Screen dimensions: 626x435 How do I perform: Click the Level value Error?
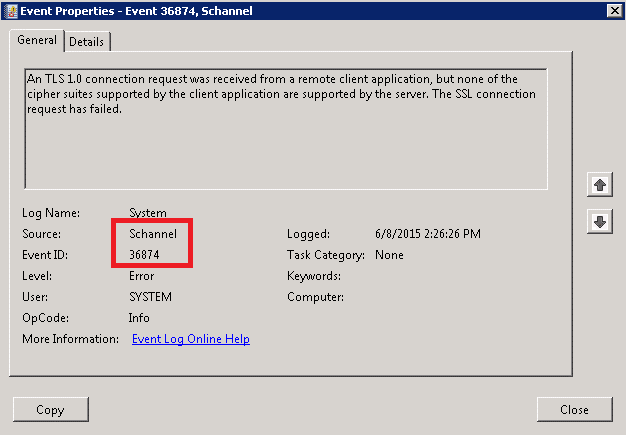point(141,276)
